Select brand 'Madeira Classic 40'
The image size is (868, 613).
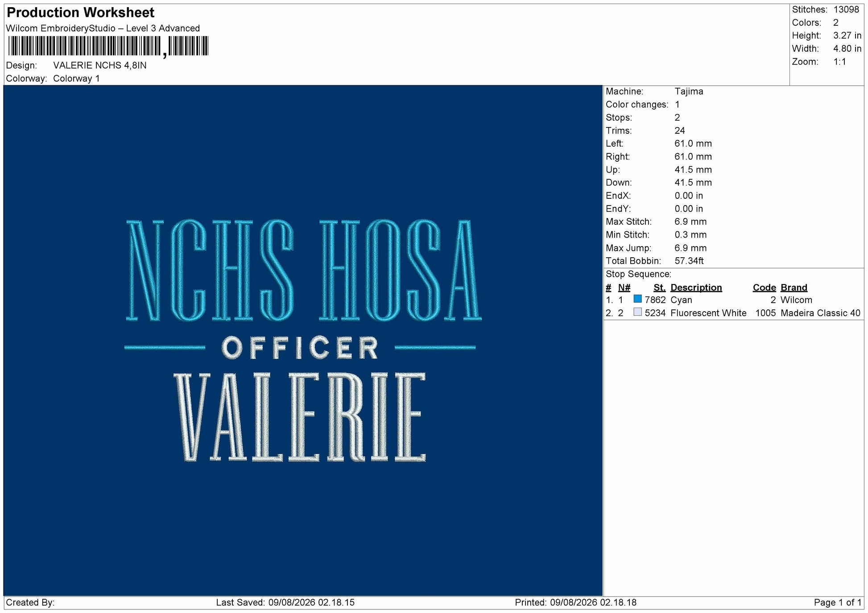pyautogui.click(x=820, y=313)
